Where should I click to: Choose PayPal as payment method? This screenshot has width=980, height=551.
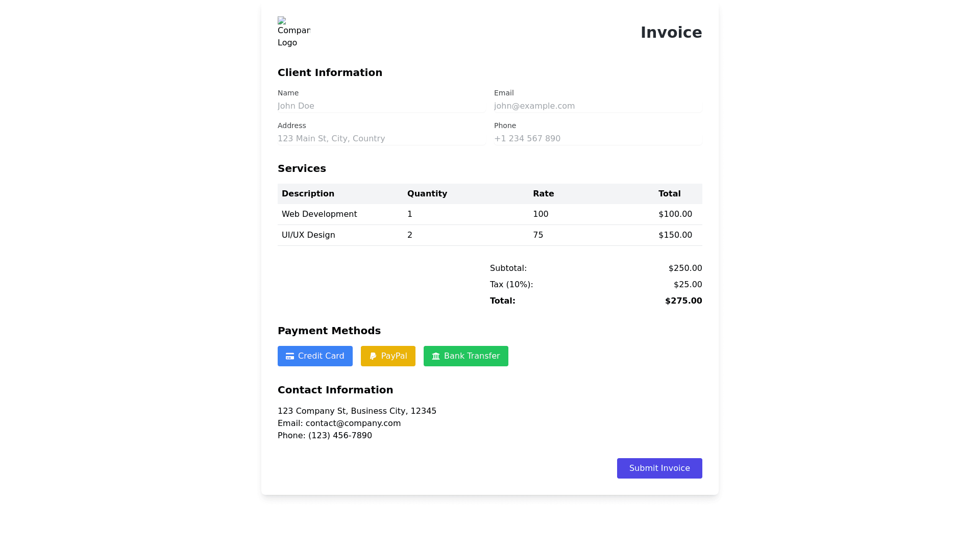click(x=394, y=356)
